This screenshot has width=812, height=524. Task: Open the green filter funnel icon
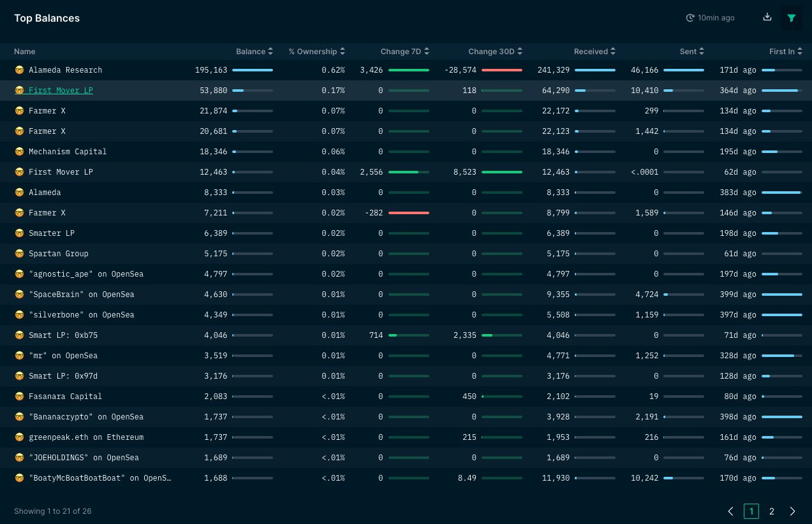792,18
